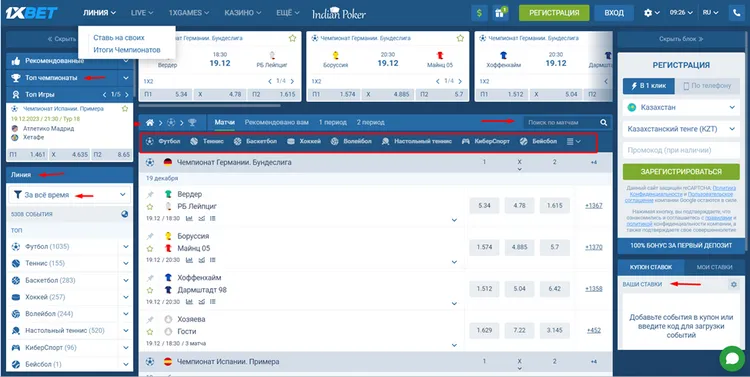Click the phone callback icon
Viewport: 750px width, 377px height.
pyautogui.click(x=737, y=13)
